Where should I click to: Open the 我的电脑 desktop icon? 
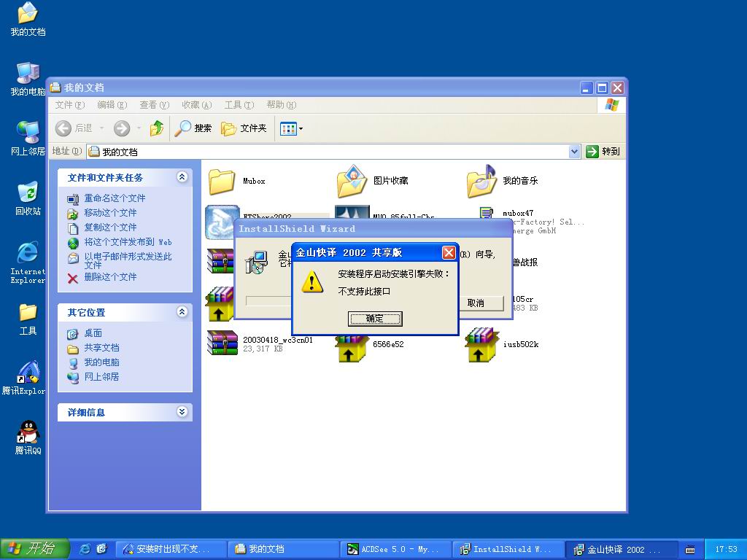(x=28, y=79)
